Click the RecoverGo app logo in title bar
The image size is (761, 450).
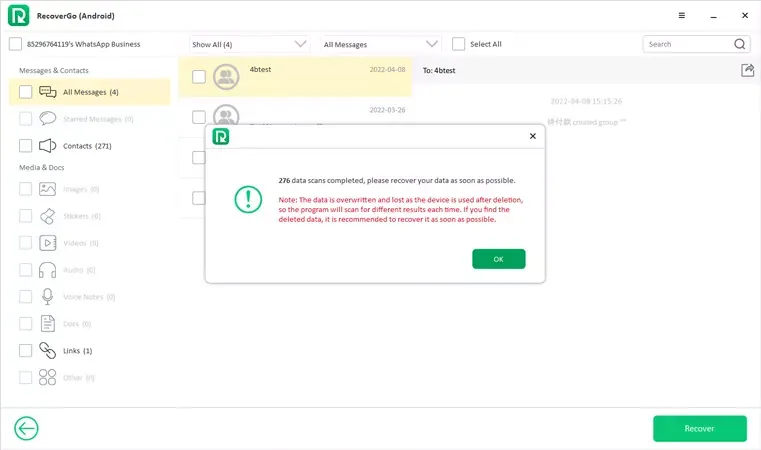[18, 16]
